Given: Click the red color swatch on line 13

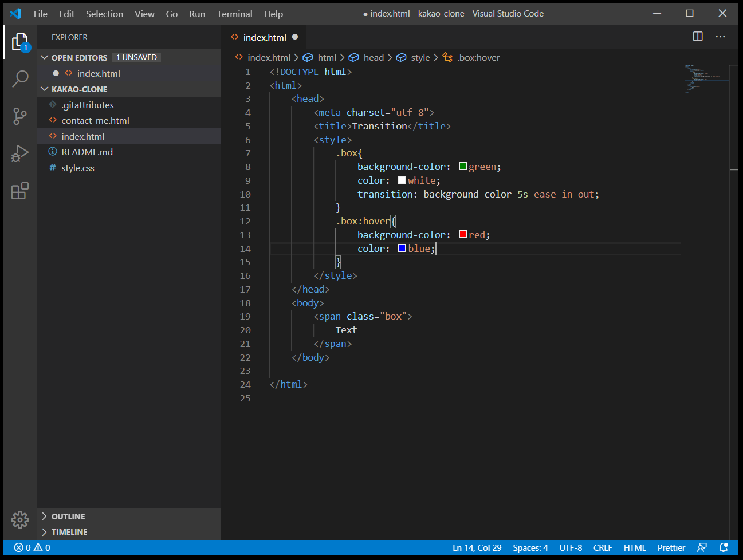Looking at the screenshot, I should tap(463, 235).
